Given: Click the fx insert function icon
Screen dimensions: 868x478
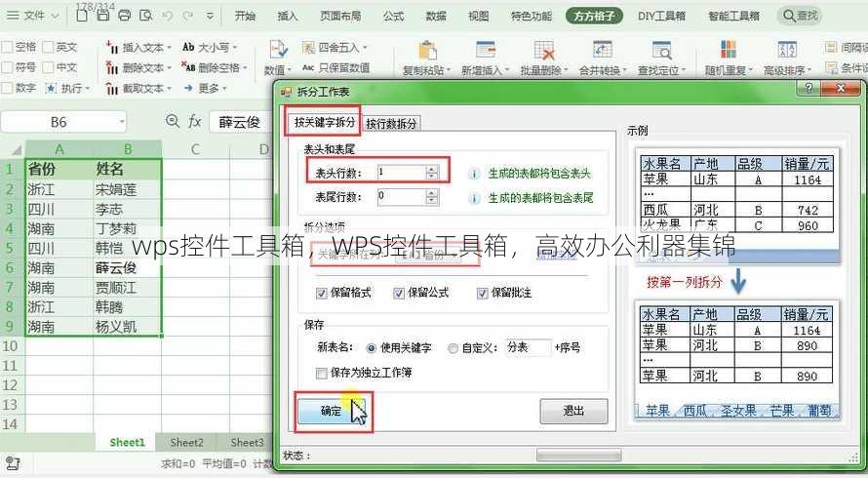Looking at the screenshot, I should click(x=194, y=121).
